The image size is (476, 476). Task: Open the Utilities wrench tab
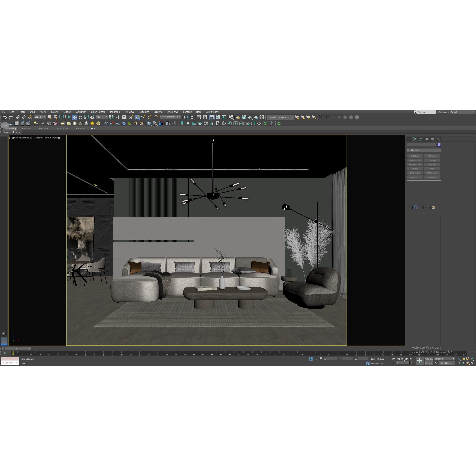[439, 139]
